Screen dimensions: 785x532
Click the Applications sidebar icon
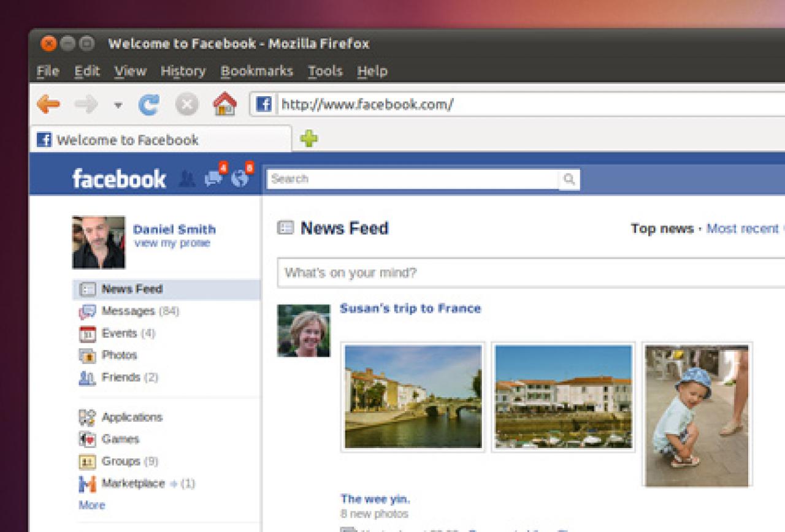pos(87,418)
